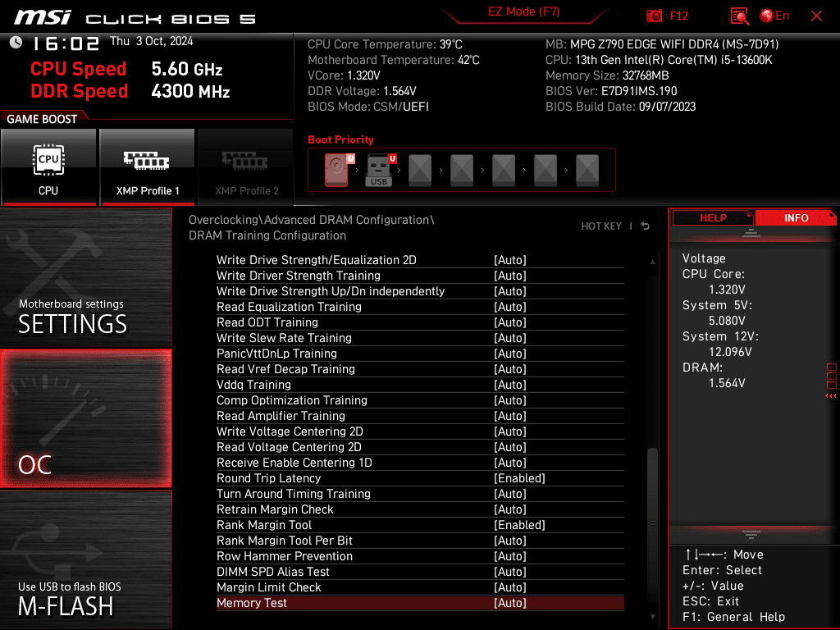Image resolution: width=840 pixels, height=630 pixels.
Task: Select DIMM SPD Alias Test row
Action: pyautogui.click(x=420, y=572)
